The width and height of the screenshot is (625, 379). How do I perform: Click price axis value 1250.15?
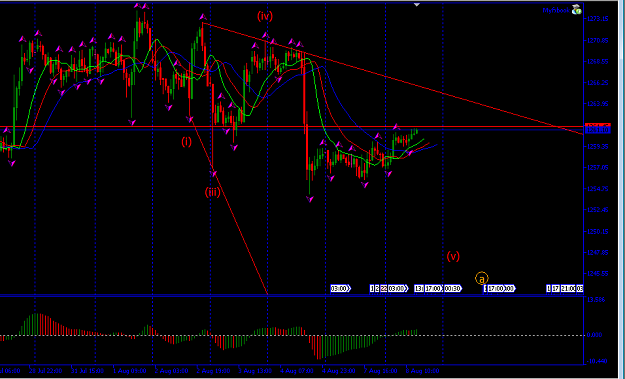(x=597, y=231)
